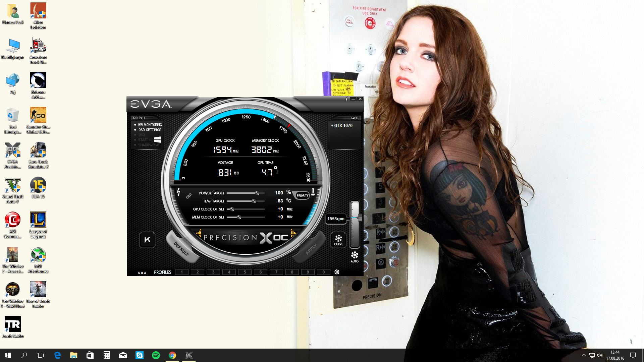The height and width of the screenshot is (362, 644).
Task: Click the info icon in title bar
Action: click(346, 99)
